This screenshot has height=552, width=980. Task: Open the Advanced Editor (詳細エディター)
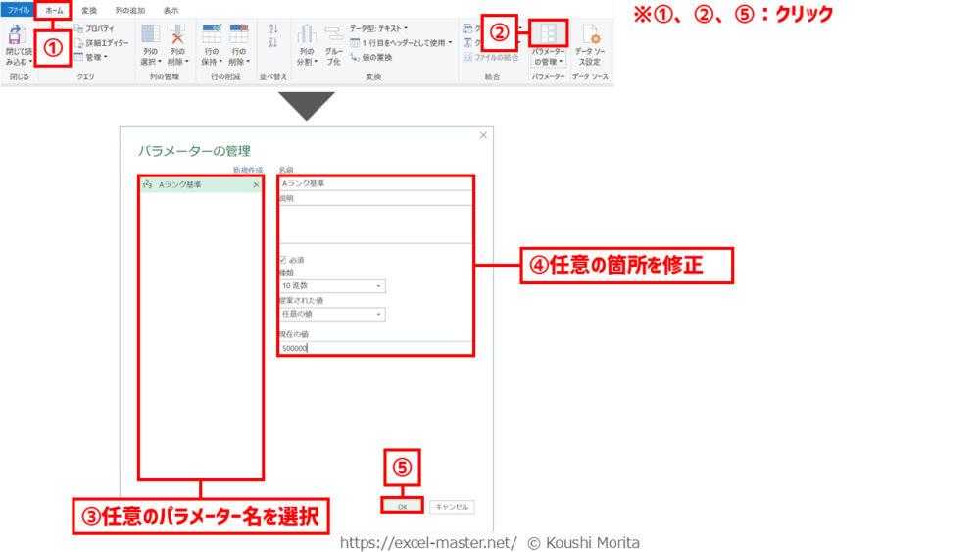104,43
